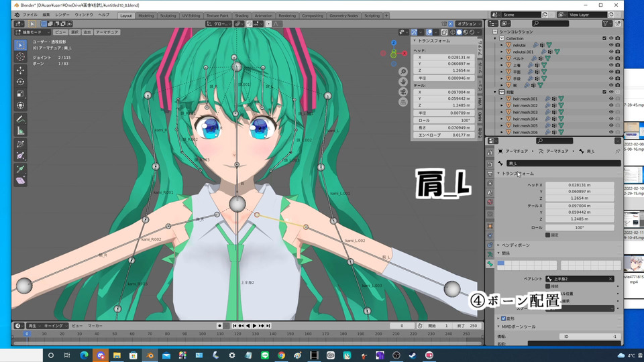Collapse the 前髪 collection
The height and width of the screenshot is (362, 644).
[x=495, y=92]
